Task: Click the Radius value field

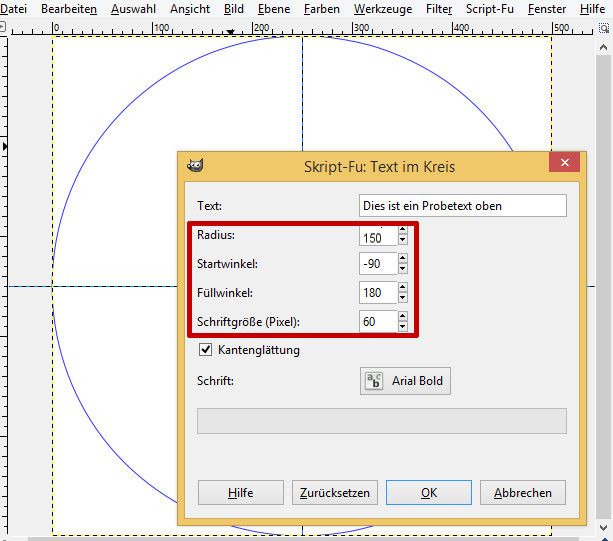Action: tap(378, 236)
